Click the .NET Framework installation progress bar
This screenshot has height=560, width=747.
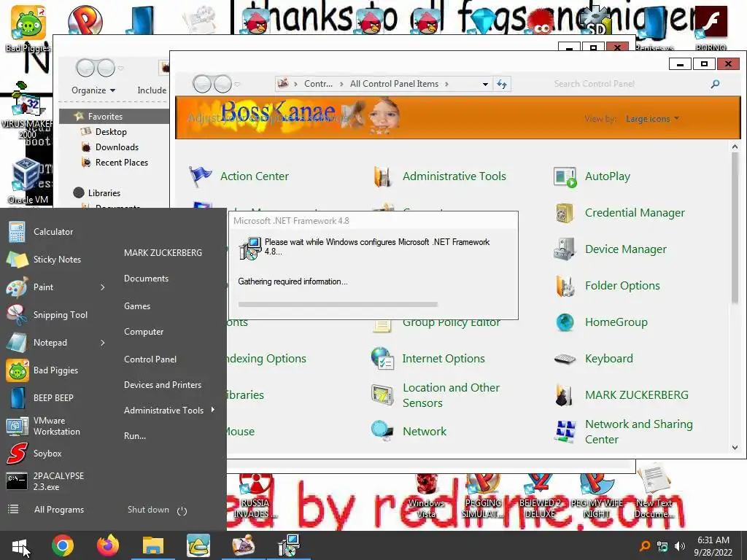click(337, 304)
